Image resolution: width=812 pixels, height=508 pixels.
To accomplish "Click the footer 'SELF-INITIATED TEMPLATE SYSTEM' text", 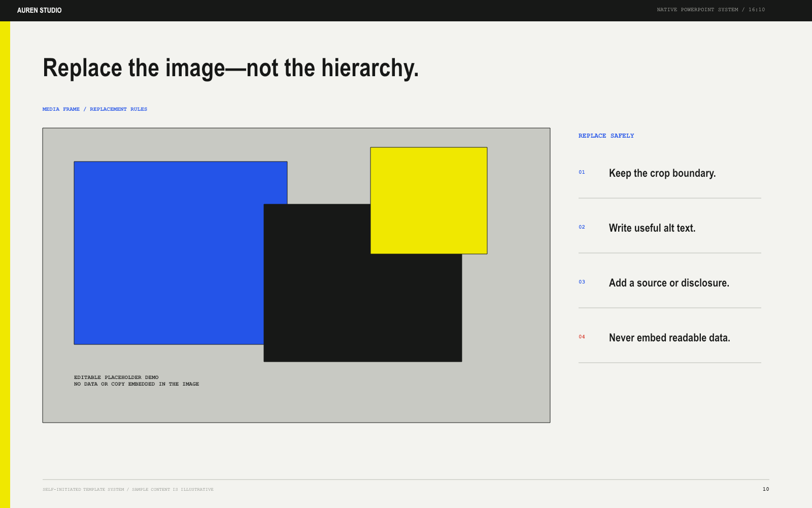I will click(x=83, y=490).
